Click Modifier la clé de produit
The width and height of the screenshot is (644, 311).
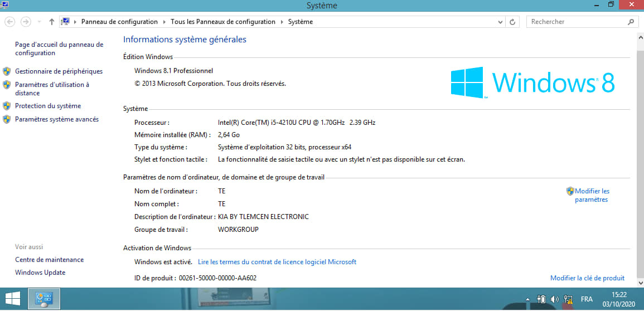(587, 278)
